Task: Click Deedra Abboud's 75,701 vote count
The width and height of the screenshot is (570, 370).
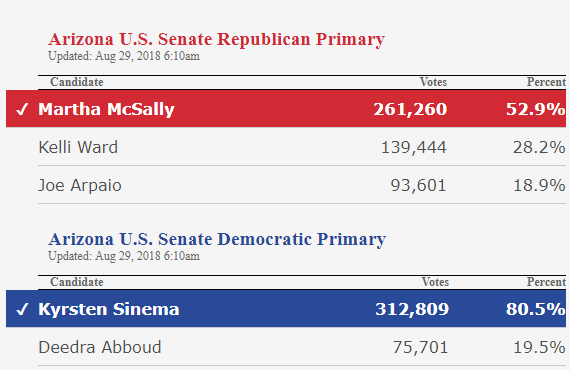Action: click(x=420, y=347)
